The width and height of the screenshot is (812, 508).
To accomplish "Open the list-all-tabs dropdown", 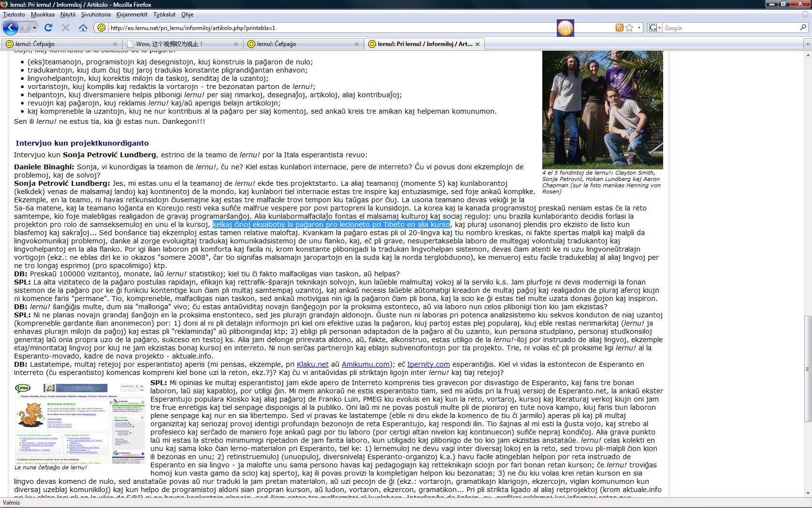I will click(x=807, y=44).
